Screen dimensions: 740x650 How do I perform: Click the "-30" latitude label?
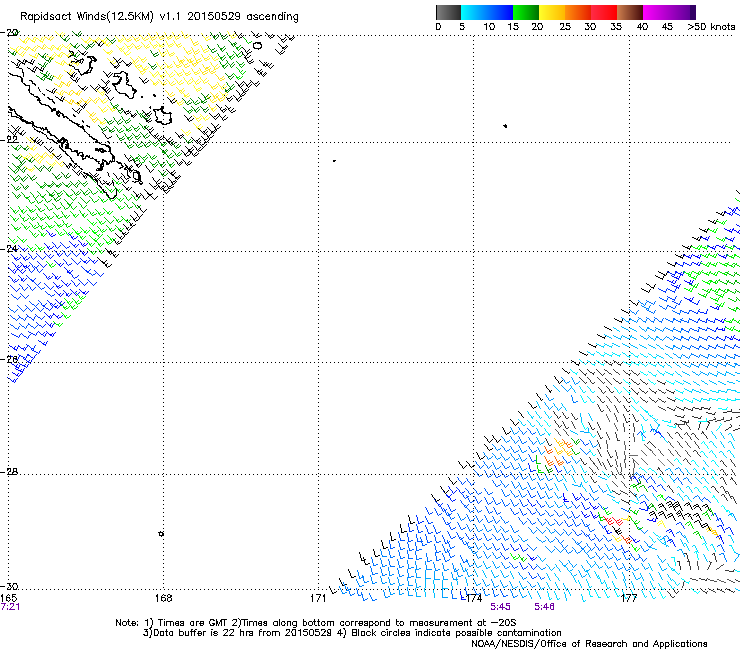10,586
